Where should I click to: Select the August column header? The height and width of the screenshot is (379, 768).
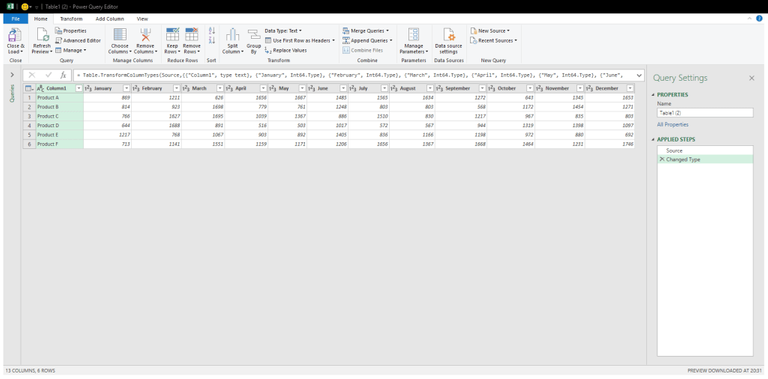412,88
